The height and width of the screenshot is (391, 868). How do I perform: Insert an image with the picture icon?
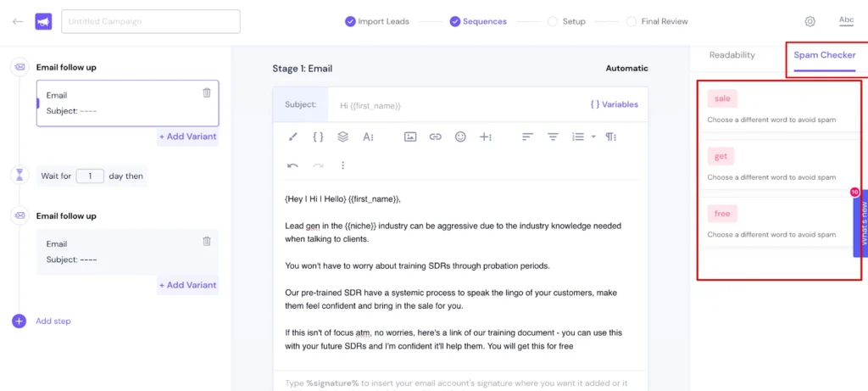(410, 137)
